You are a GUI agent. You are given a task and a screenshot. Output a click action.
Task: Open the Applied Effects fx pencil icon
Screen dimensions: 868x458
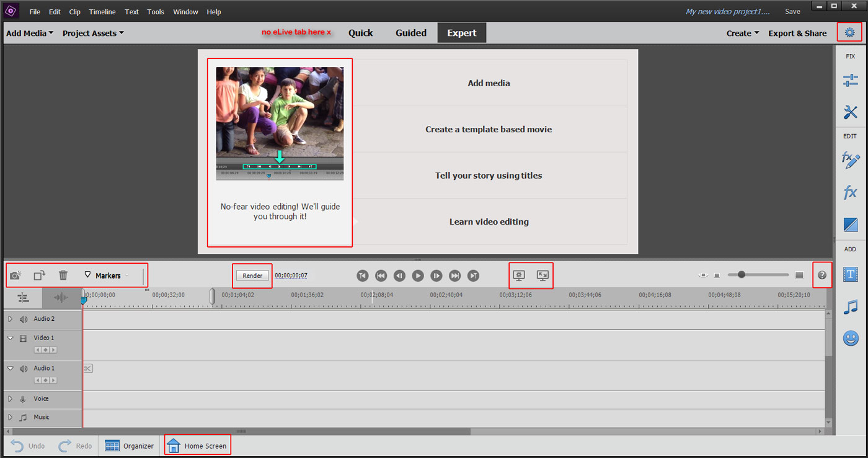850,160
